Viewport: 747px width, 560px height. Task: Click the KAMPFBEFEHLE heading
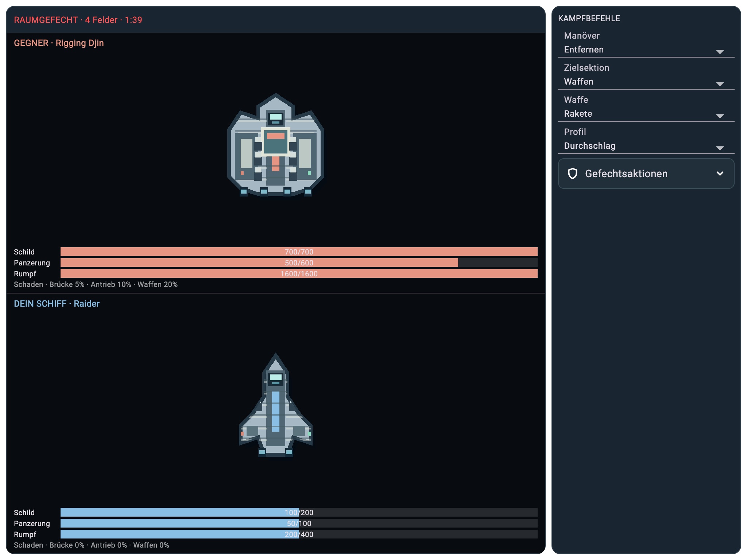[589, 18]
